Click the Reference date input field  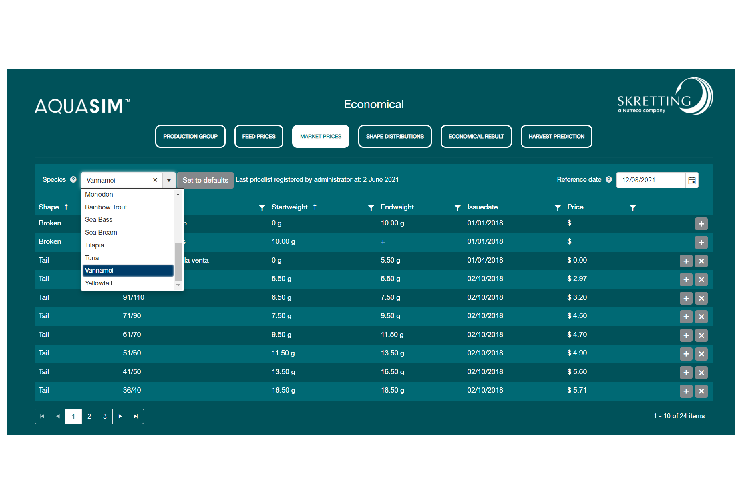(650, 180)
